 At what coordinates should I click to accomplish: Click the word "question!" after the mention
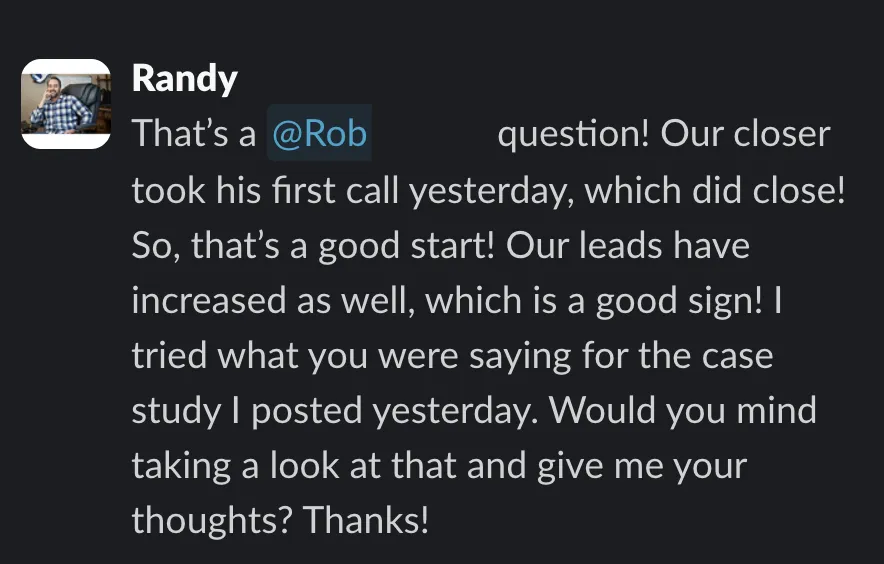click(573, 134)
